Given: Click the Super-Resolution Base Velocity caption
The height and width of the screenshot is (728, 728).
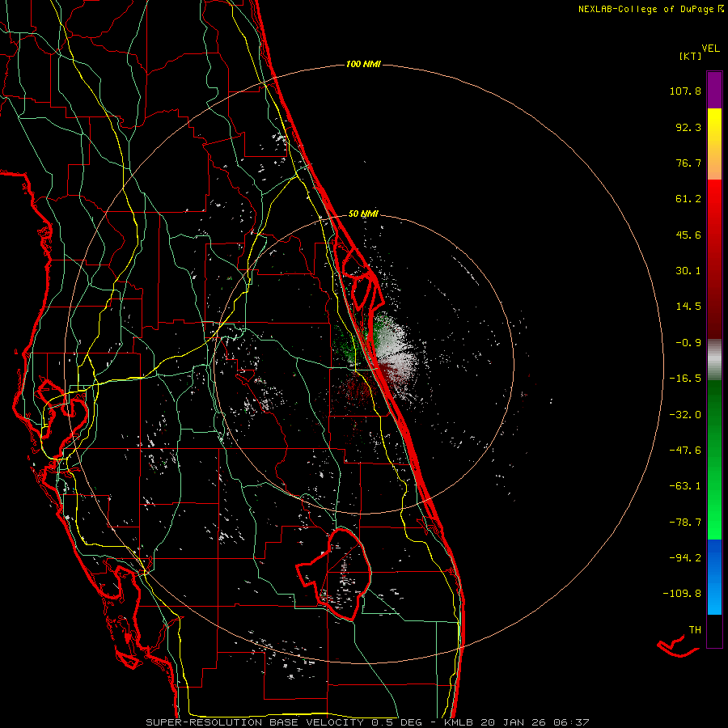Looking at the screenshot, I should click(x=367, y=722).
